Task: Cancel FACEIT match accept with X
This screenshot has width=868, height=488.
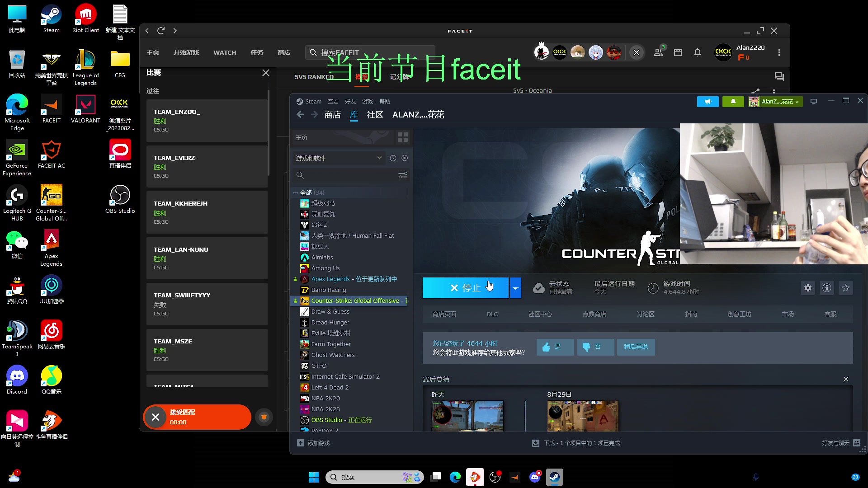Action: [x=156, y=417]
